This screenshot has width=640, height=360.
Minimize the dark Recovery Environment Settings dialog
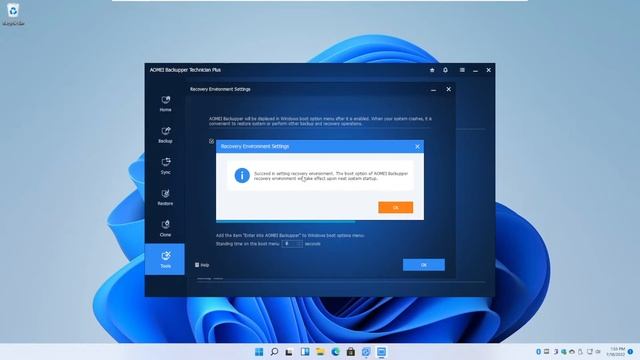click(x=433, y=89)
